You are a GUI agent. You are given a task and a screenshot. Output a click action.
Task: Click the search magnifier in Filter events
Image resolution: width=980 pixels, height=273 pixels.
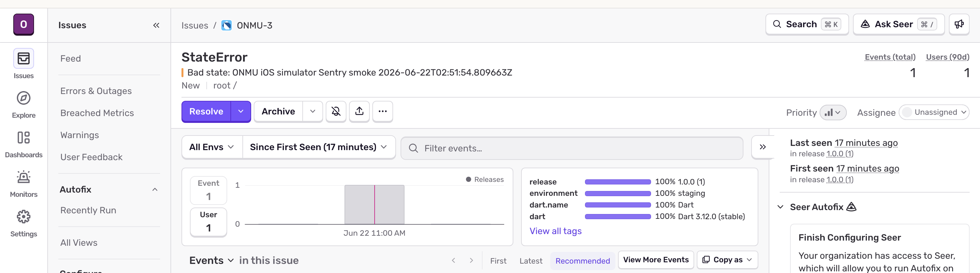coord(413,148)
